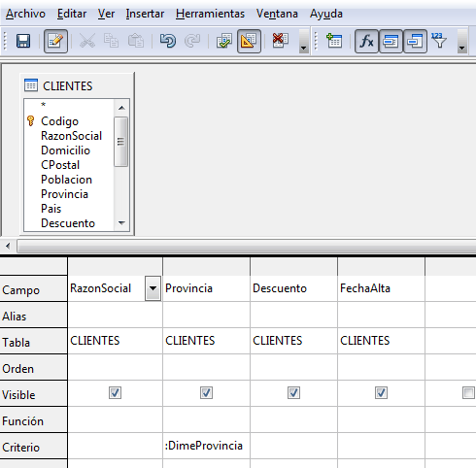Click the field list scrollbar thumb
The image size is (476, 468).
click(x=120, y=142)
